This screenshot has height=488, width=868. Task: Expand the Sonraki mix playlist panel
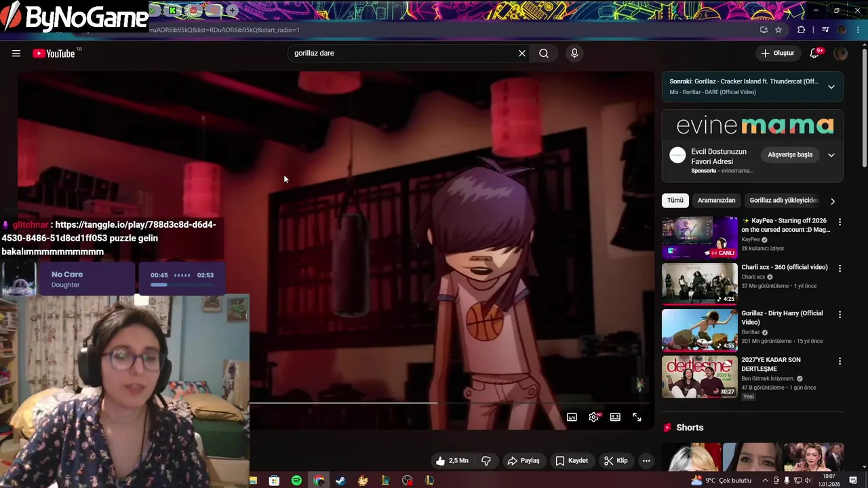point(831,87)
